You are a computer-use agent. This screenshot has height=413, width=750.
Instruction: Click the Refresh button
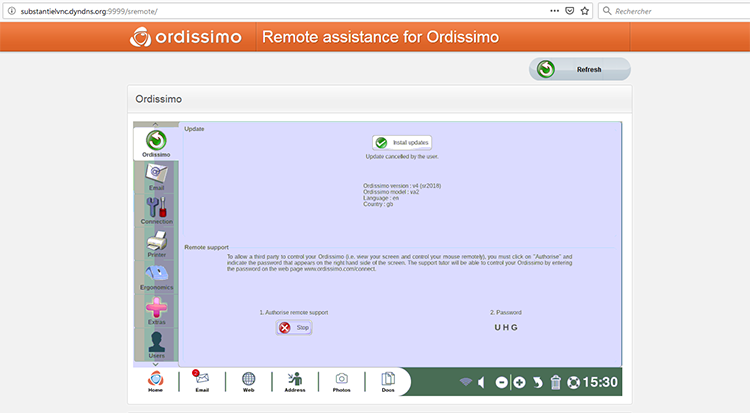click(x=580, y=69)
